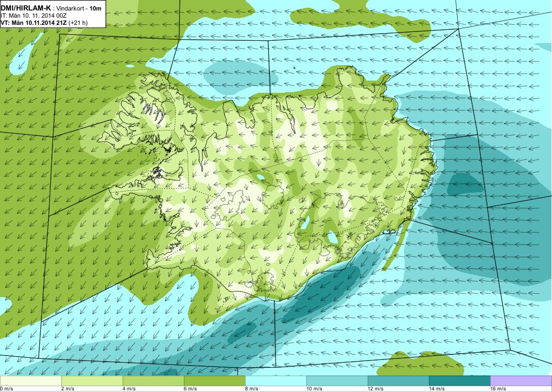Select the '16 m/s' legend label
552x392 pixels.
498,389
